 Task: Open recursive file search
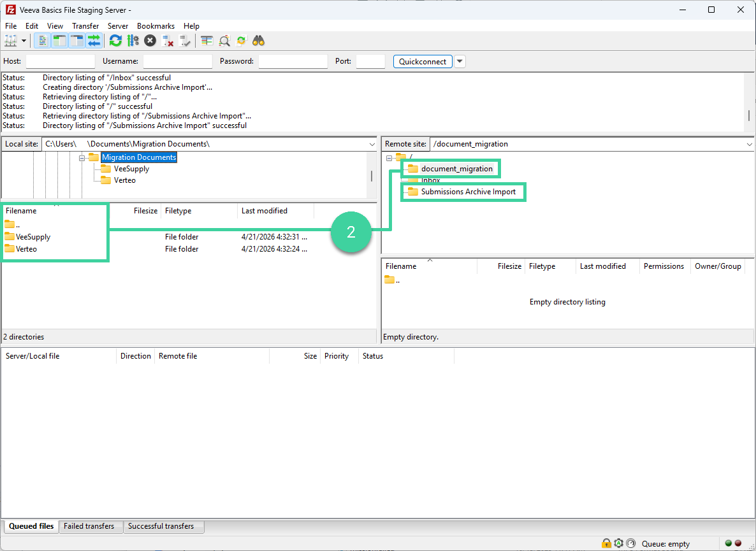(258, 40)
